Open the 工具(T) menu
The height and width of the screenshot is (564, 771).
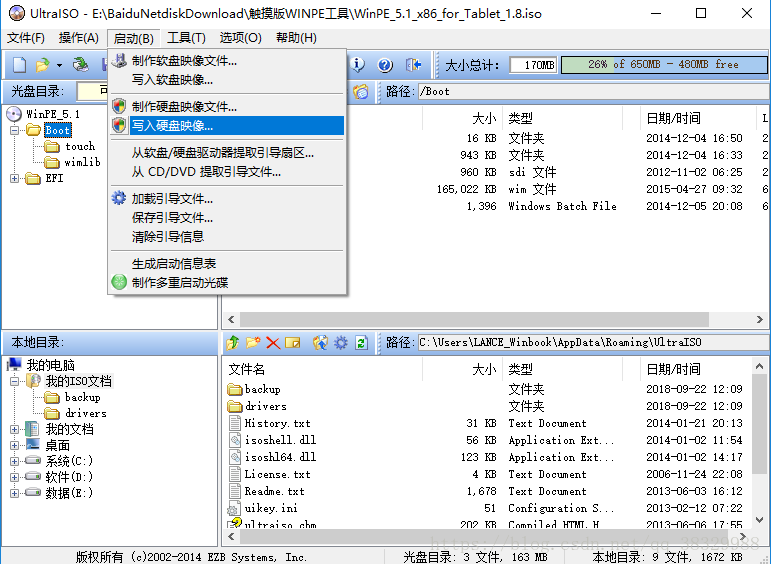(x=186, y=38)
